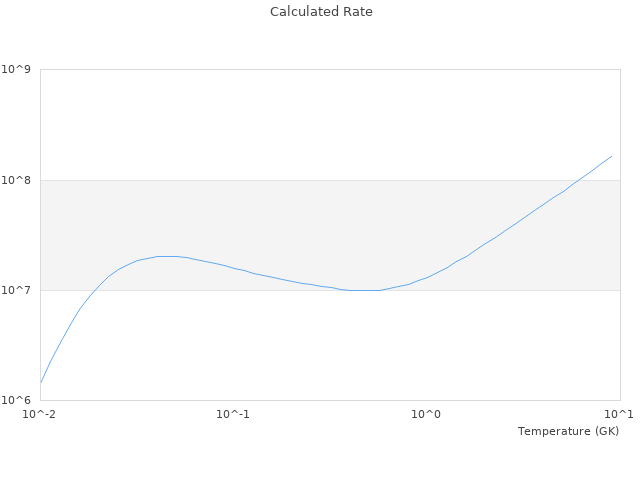Click the empty white plot area above 10^8
This screenshot has width=640, height=480.
tap(250, 120)
